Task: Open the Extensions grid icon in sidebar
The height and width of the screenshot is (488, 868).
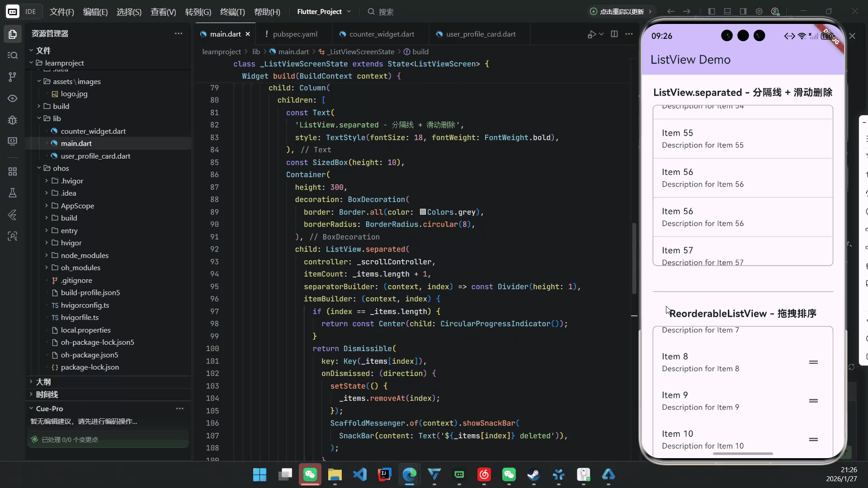Action: (13, 171)
